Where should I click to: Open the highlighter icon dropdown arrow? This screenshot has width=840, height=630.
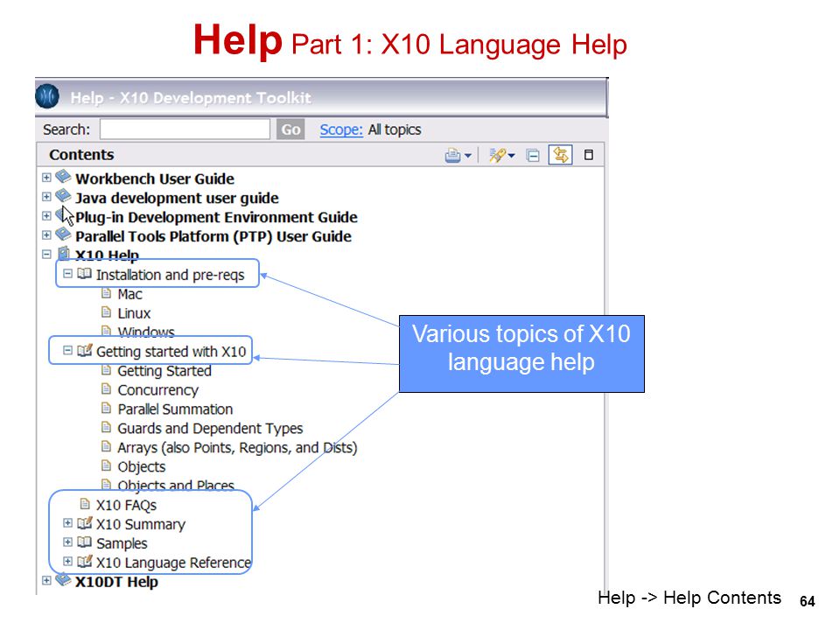(x=511, y=156)
